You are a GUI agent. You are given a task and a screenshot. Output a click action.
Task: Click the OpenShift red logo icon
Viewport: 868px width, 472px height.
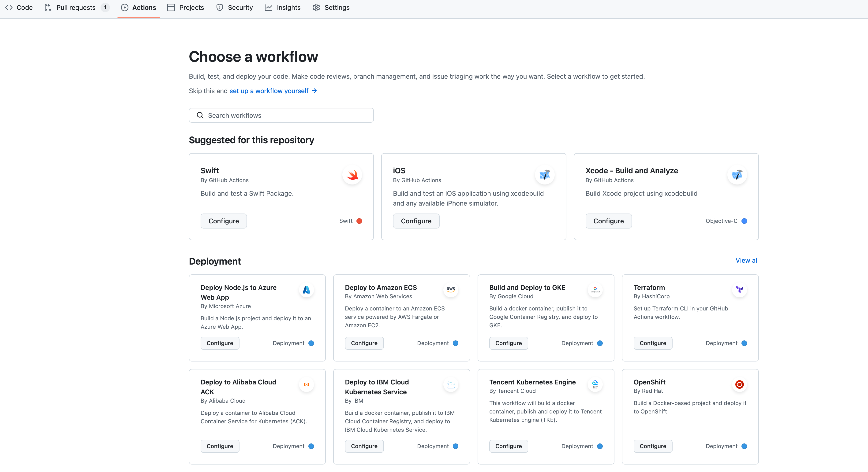coord(739,384)
